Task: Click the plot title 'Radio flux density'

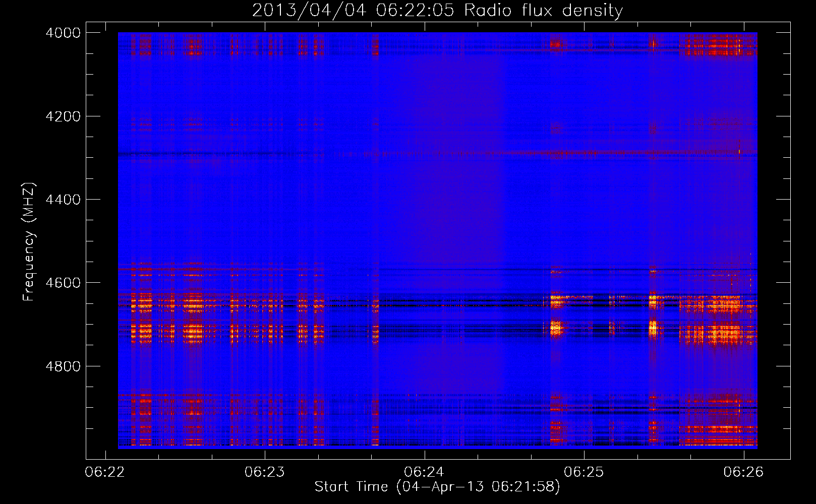Action: tap(544, 11)
